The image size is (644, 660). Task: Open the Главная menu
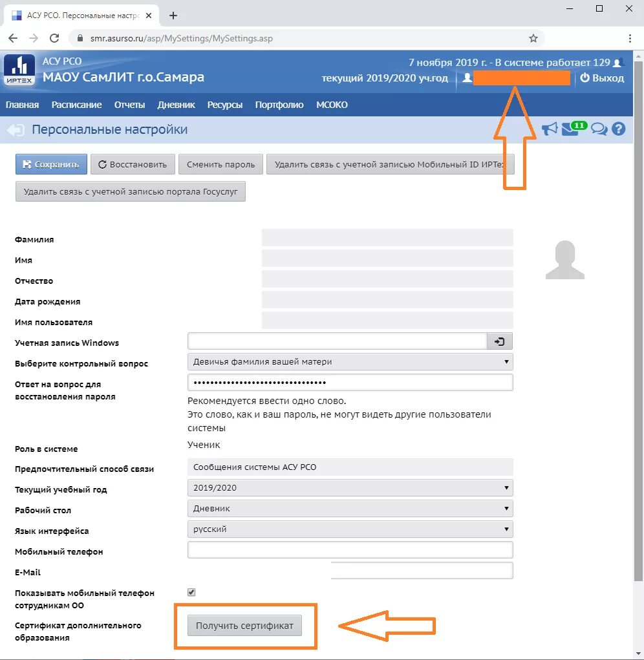point(22,105)
